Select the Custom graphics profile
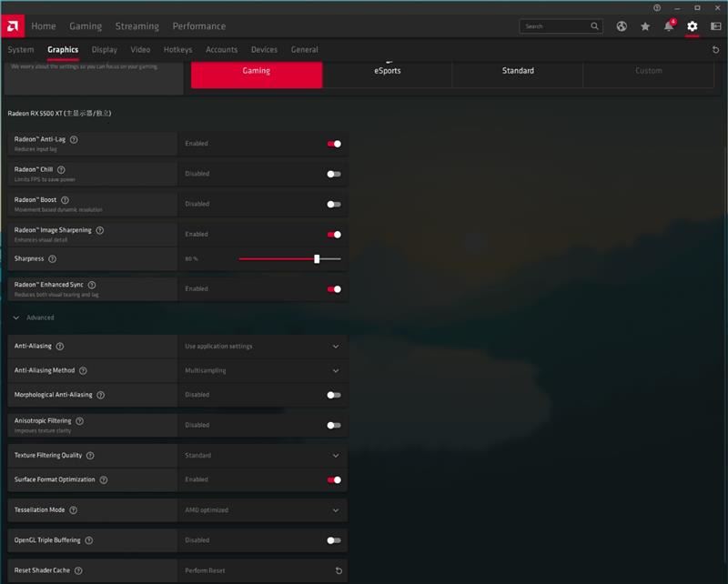This screenshot has height=584, width=728. point(649,75)
